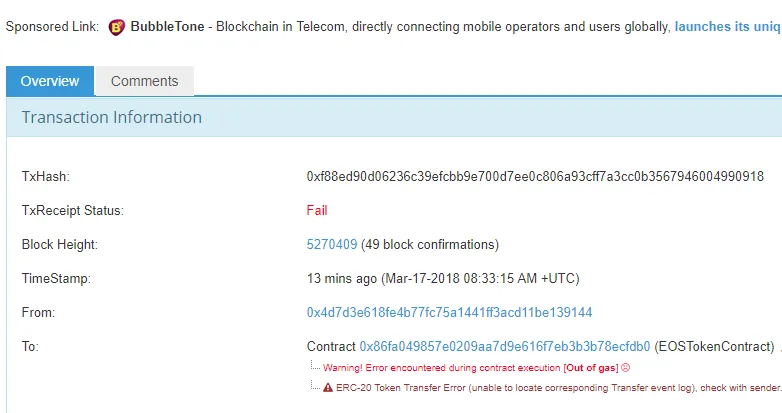Click the ERC-20 Token Transfer Error message
The width and height of the screenshot is (782, 413).
click(559, 388)
